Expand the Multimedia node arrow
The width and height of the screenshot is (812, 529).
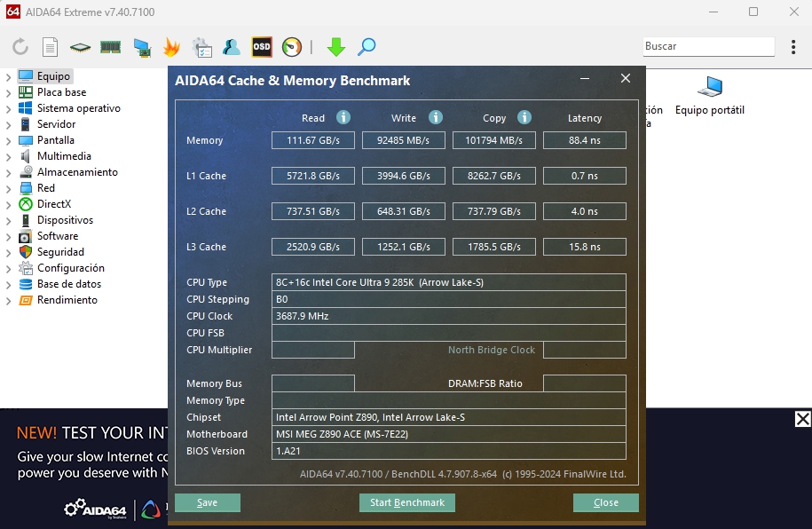point(8,157)
